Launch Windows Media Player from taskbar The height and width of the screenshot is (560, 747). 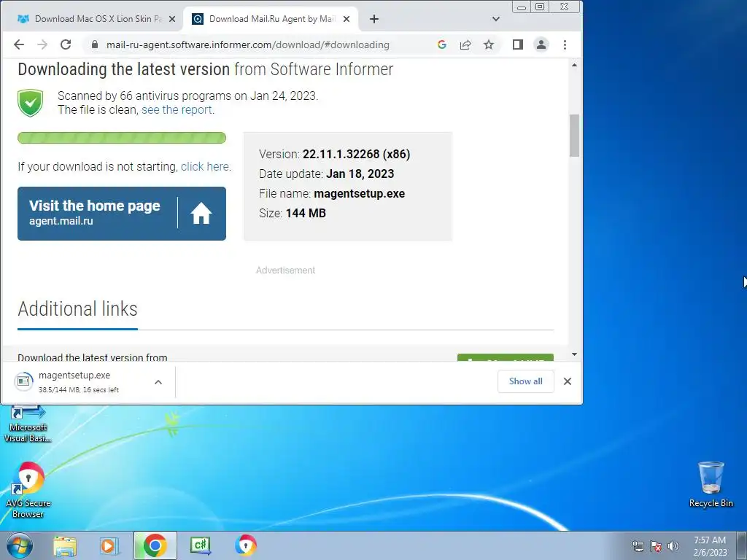(109, 545)
